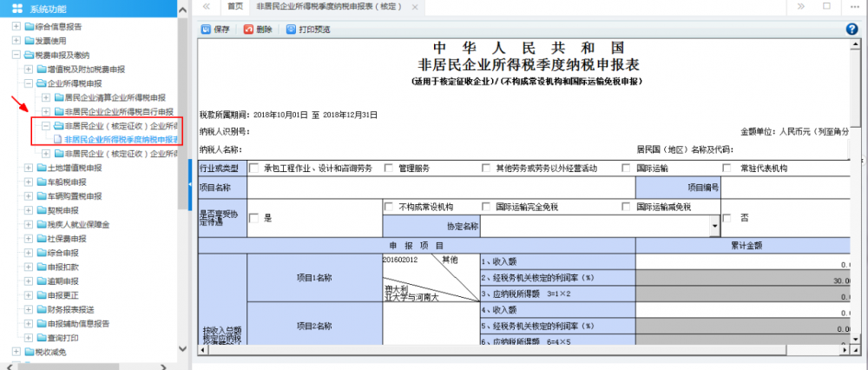
Task: Open the 协定名称 dropdown arrow
Action: 714,227
